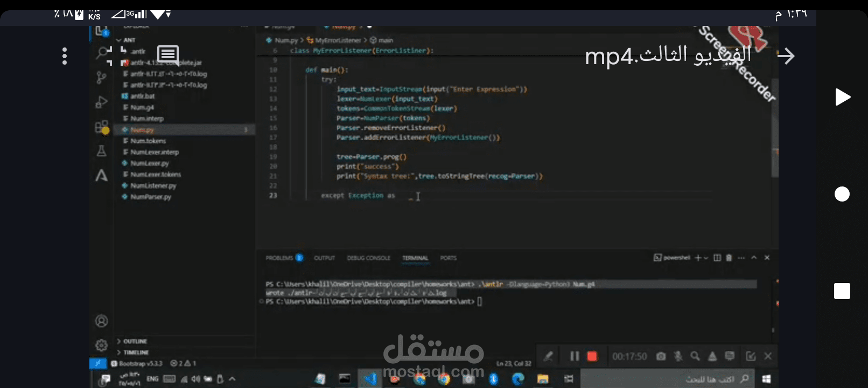This screenshot has width=868, height=388.
Task: Open the video player three-dot menu
Action: [x=65, y=56]
